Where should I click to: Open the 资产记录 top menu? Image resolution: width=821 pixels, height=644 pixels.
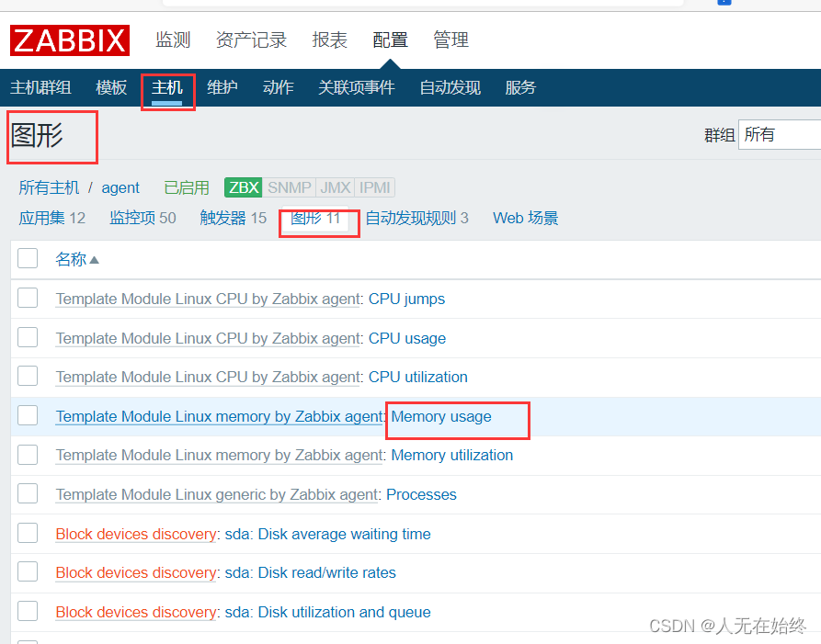251,40
